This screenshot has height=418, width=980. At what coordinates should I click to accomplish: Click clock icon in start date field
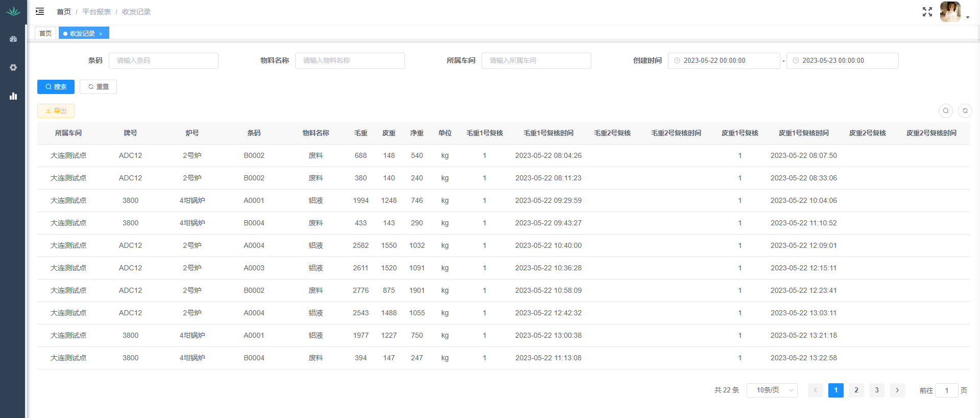[x=677, y=60]
